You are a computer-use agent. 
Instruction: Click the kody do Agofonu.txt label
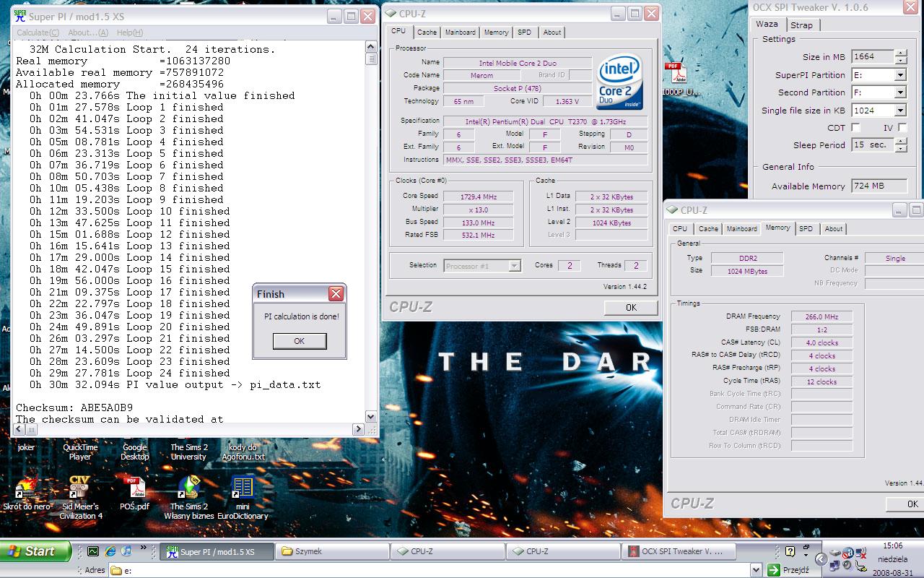pos(243,452)
